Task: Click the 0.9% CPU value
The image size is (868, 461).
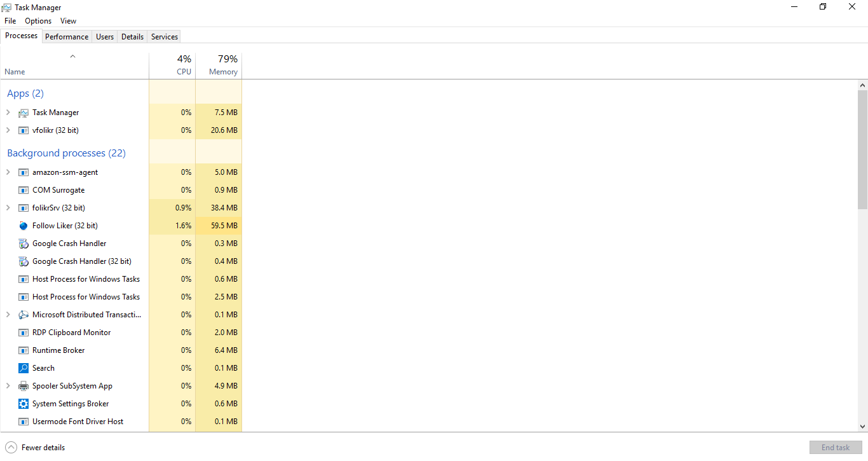Action: (183, 208)
